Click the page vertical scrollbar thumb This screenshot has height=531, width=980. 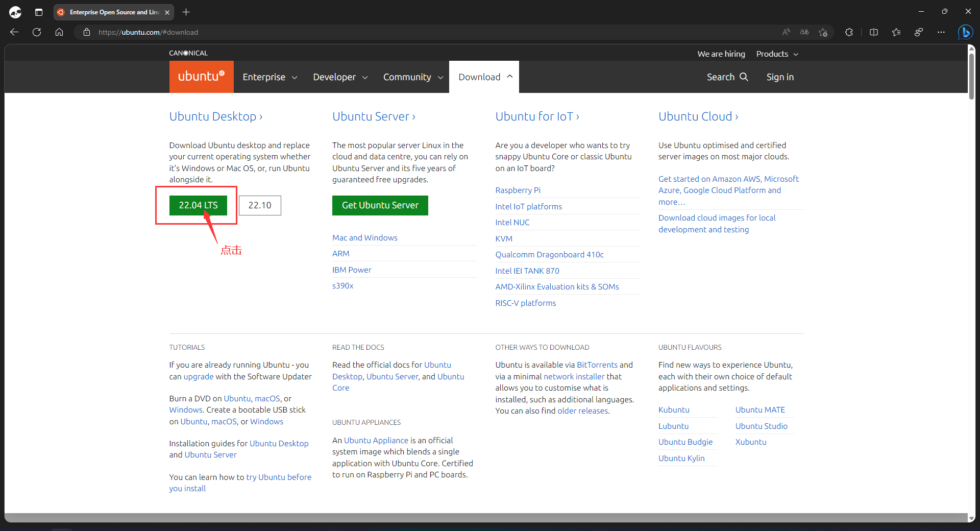(971, 76)
